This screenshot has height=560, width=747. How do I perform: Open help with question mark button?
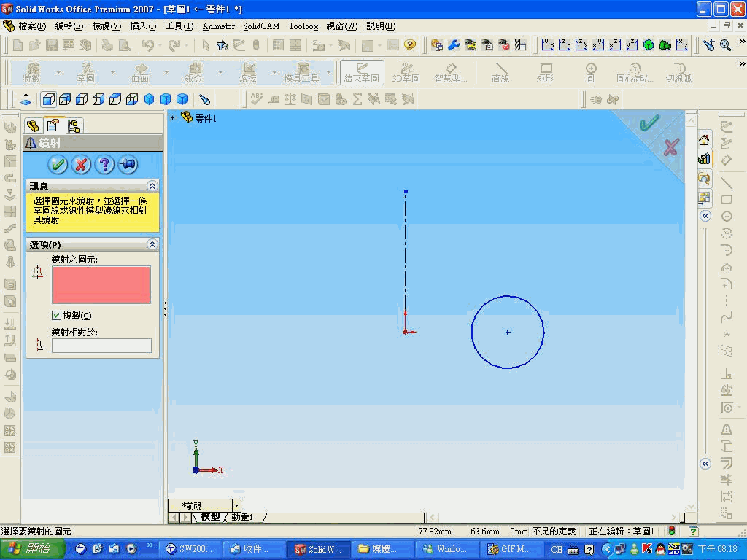105,165
